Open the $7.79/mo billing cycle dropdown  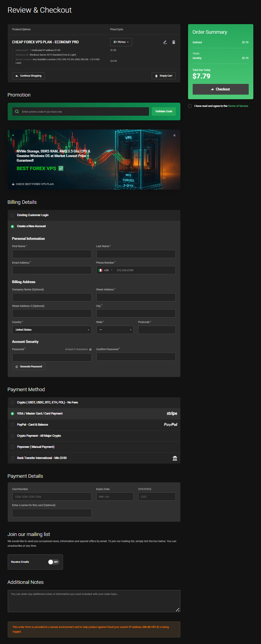[x=121, y=42]
